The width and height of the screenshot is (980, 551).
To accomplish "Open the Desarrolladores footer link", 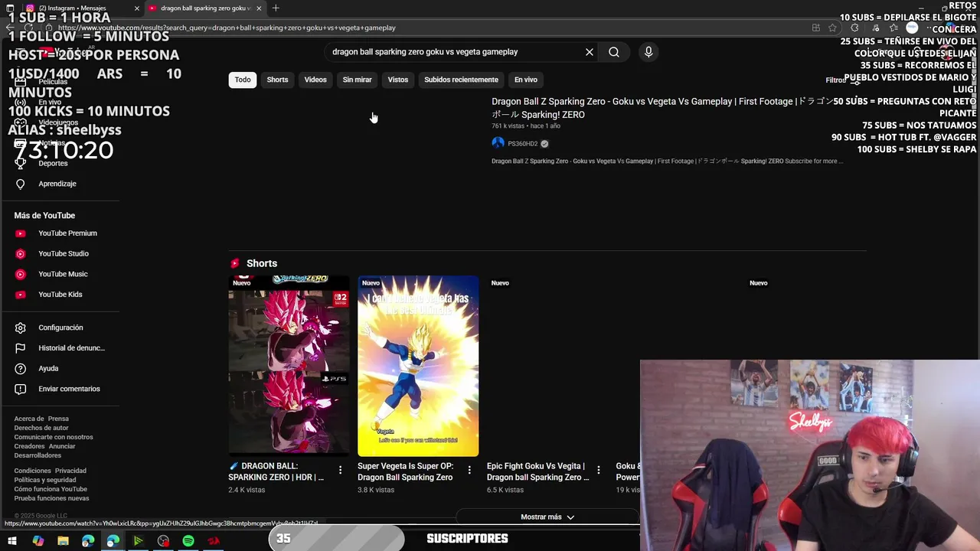I will pyautogui.click(x=38, y=455).
